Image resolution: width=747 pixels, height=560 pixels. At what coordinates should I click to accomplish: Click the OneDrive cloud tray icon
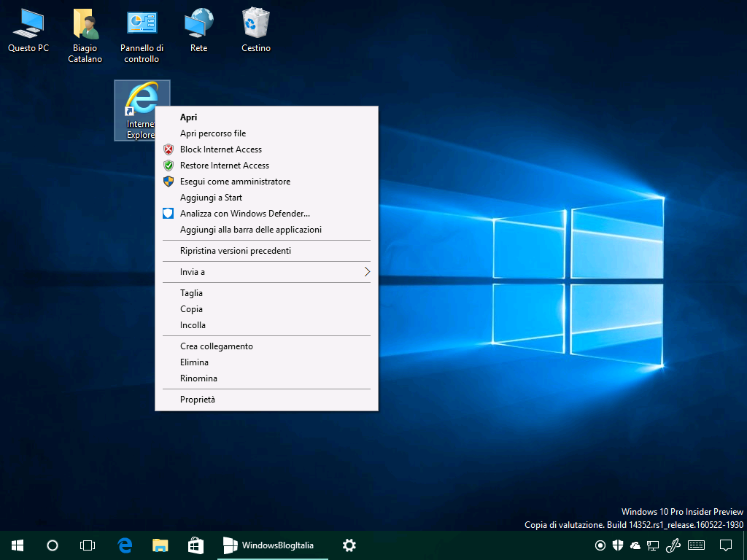pyautogui.click(x=635, y=545)
